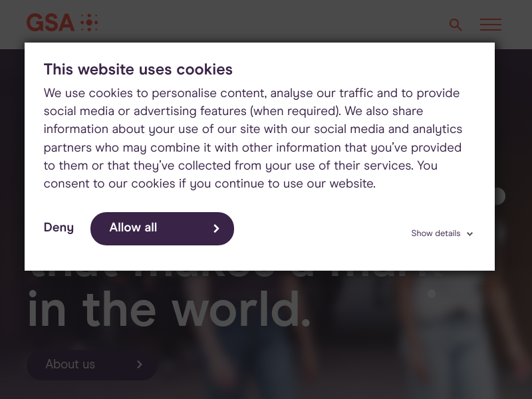Open the About us link
Image resolution: width=532 pixels, height=399 pixels.
[70, 364]
